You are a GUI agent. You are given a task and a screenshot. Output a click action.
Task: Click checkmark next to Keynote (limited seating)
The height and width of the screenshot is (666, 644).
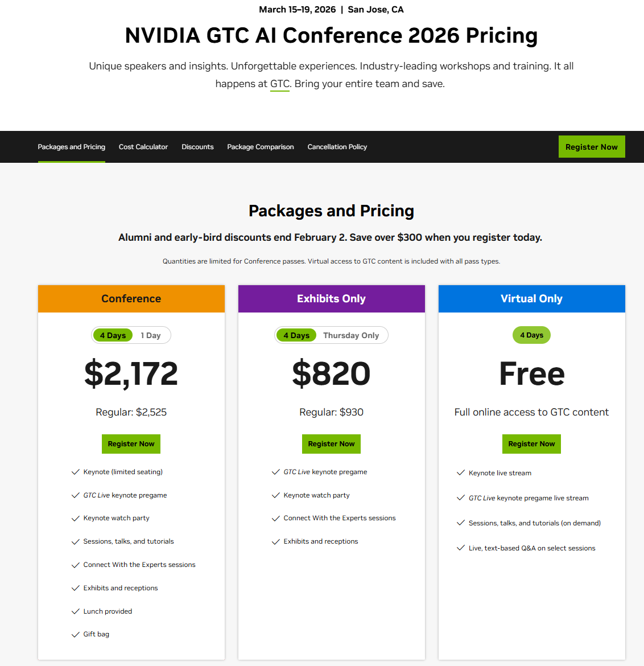click(x=75, y=472)
